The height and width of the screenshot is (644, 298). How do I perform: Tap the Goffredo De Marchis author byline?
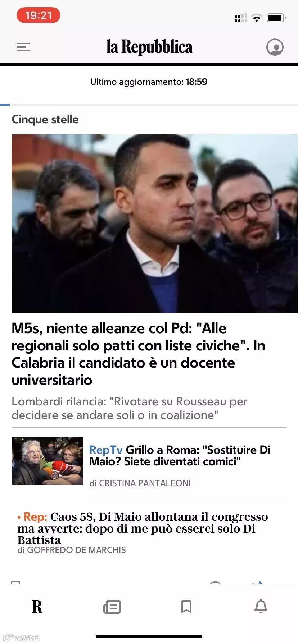[72, 550]
